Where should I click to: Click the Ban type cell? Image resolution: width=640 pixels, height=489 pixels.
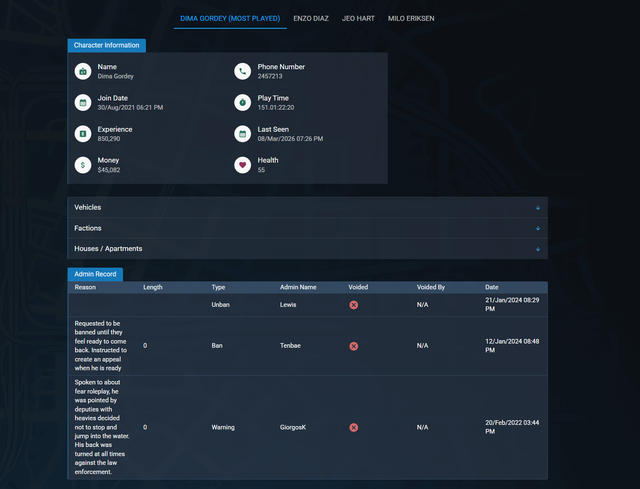217,346
